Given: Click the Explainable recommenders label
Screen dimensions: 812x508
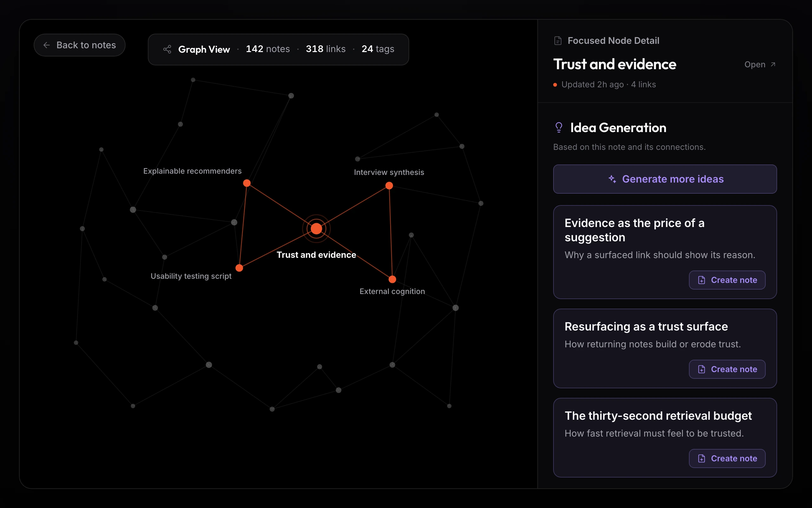Looking at the screenshot, I should [192, 171].
